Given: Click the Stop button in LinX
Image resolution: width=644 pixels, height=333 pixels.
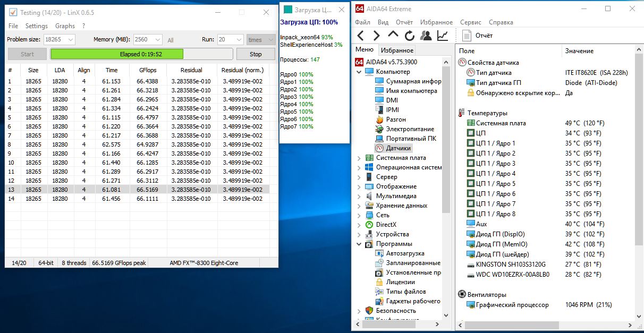Looking at the screenshot, I should point(256,54).
